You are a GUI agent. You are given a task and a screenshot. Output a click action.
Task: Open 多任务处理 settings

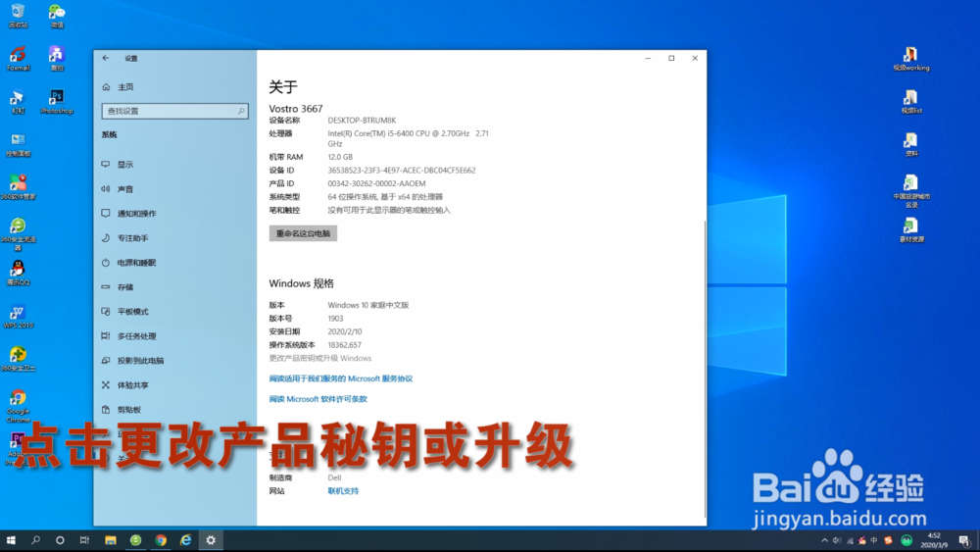[129, 335]
